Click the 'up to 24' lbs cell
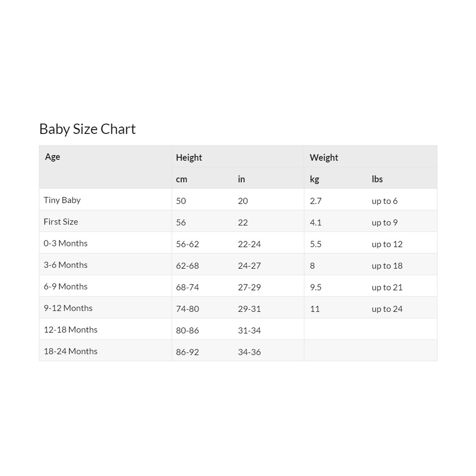Image resolution: width=476 pixels, height=476 pixels. pyautogui.click(x=387, y=309)
